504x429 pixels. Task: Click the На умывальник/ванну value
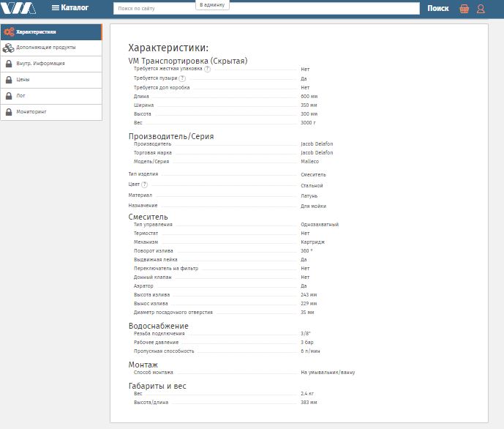pyautogui.click(x=328, y=373)
